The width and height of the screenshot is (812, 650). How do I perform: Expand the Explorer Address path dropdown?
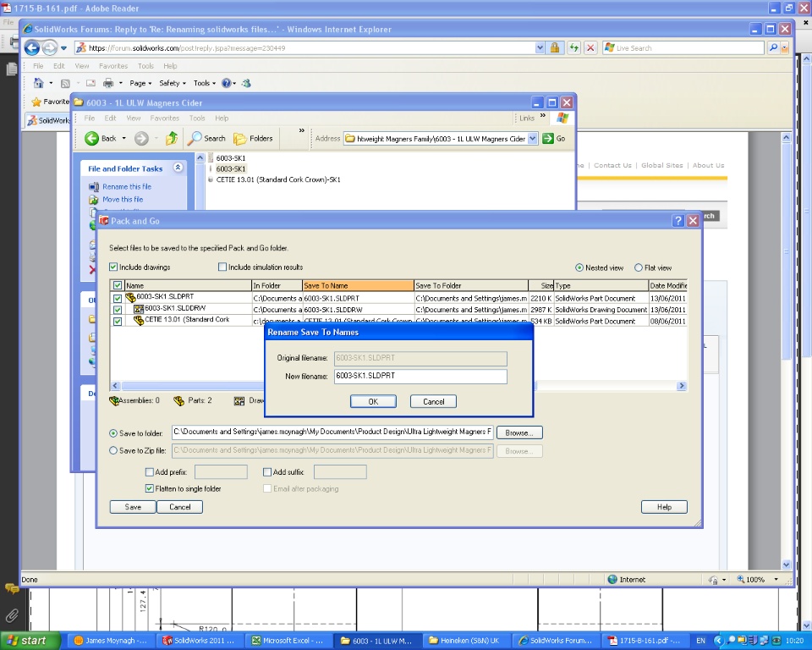coord(532,139)
